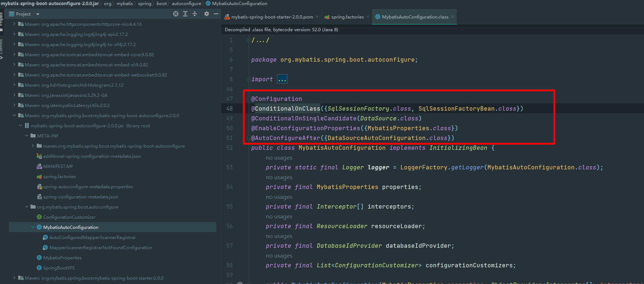This screenshot has height=284, width=644.
Task: Open SpringBootVFS class in tree
Action: (x=59, y=268)
